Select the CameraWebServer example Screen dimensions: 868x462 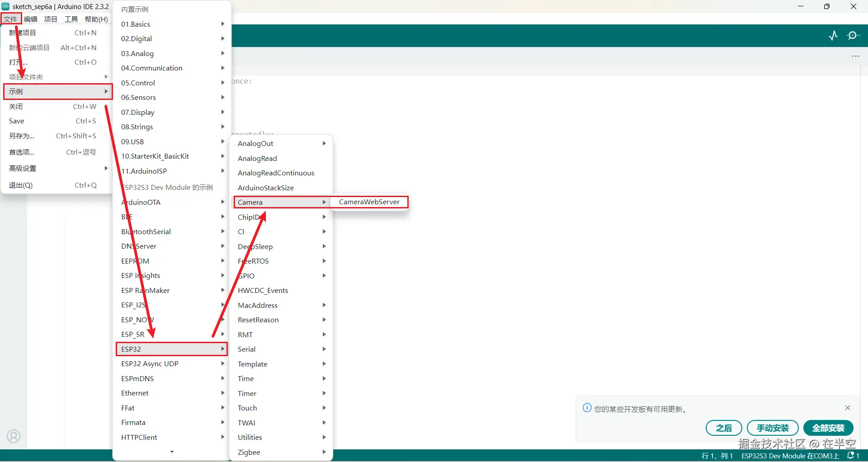(369, 202)
